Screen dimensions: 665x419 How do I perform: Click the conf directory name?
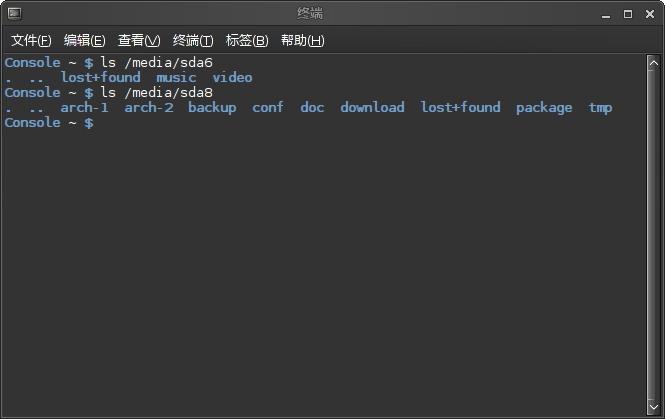268,108
